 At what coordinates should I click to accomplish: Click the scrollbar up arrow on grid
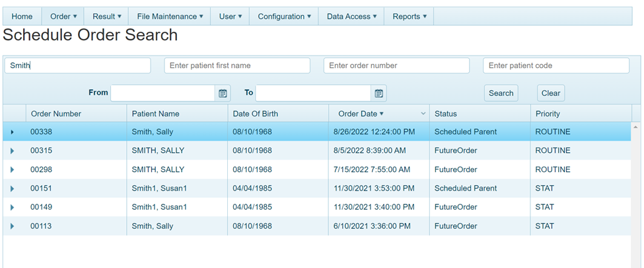tap(636, 126)
